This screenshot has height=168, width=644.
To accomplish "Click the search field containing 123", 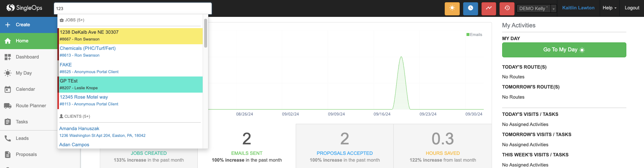I will coord(133,8).
